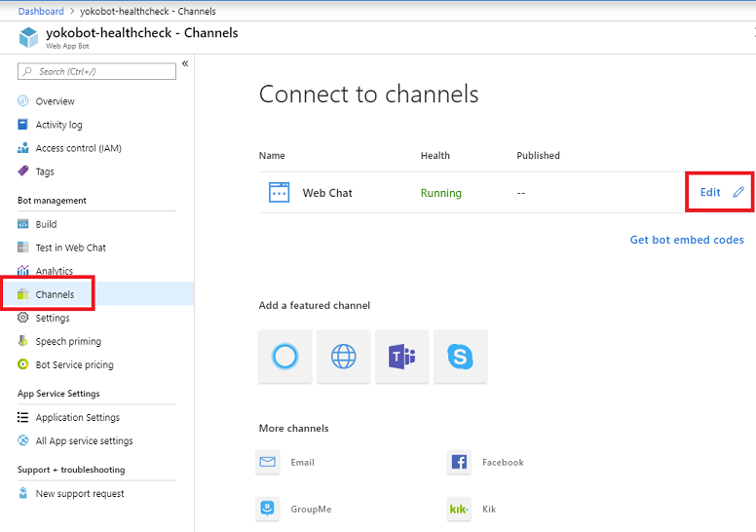
Task: Click the New support request icon
Action: click(22, 493)
